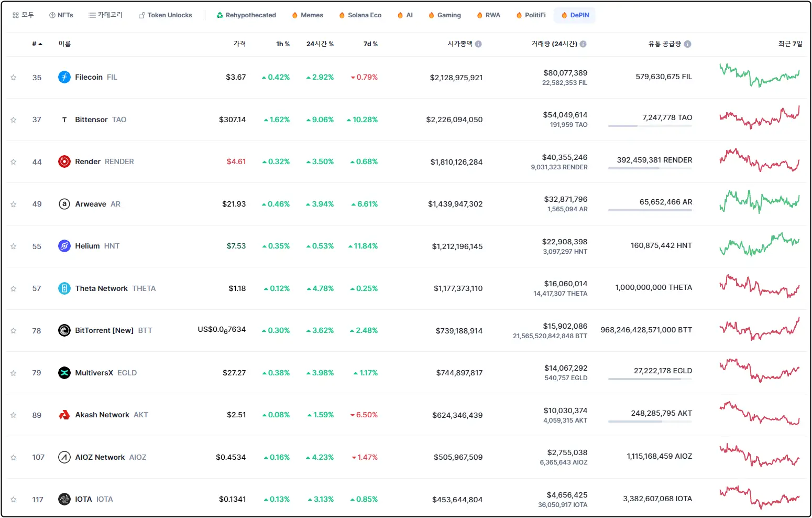
Task: Sort by 유통 공급량 supply column
Action: point(665,44)
